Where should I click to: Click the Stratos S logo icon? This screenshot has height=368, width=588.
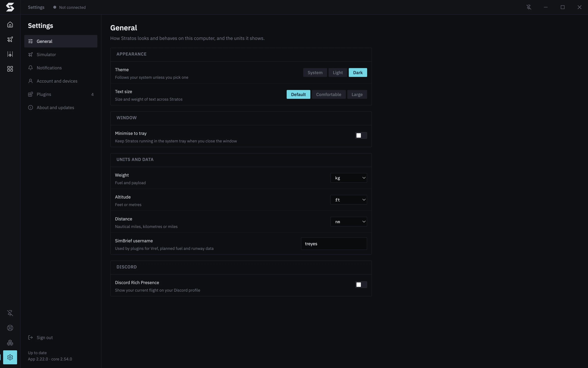10,7
